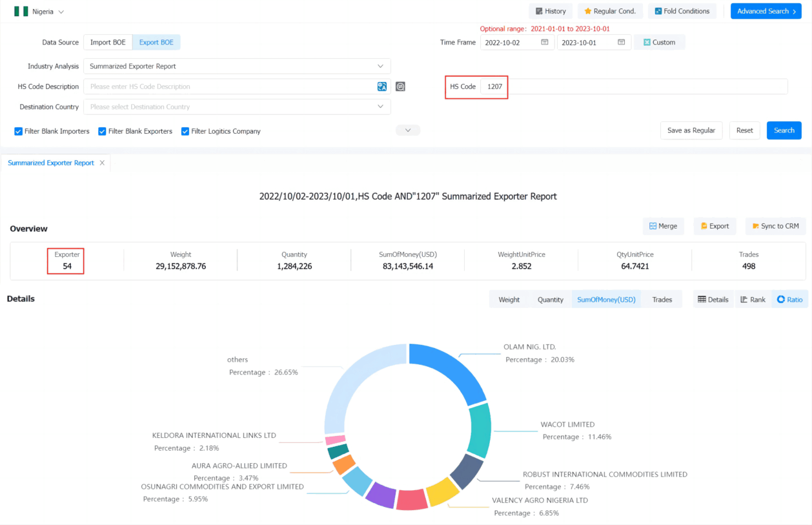The width and height of the screenshot is (812, 525).
Task: Click Fold Conditions
Action: [682, 11]
